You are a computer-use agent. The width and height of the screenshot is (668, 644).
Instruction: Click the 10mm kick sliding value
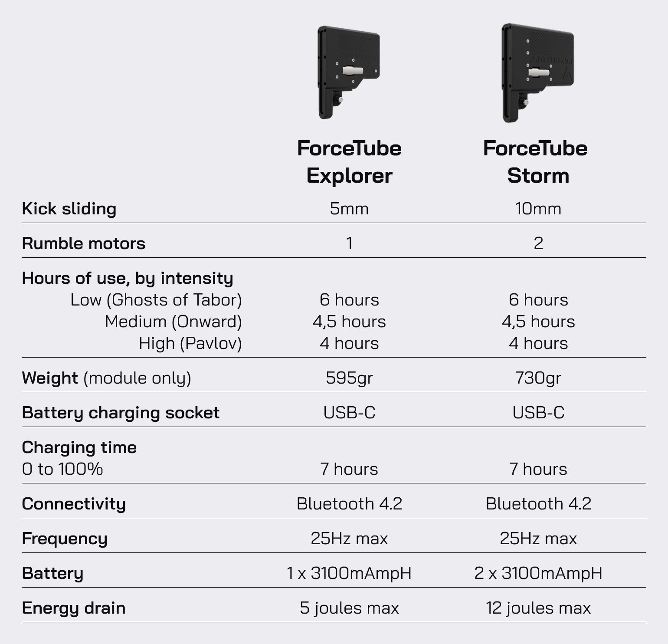click(x=538, y=209)
